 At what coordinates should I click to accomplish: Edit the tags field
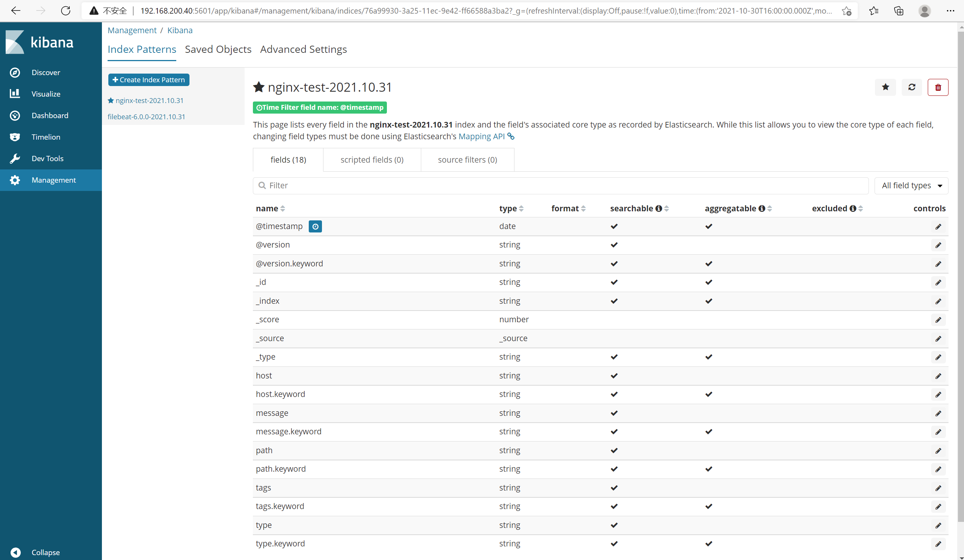pos(938,488)
